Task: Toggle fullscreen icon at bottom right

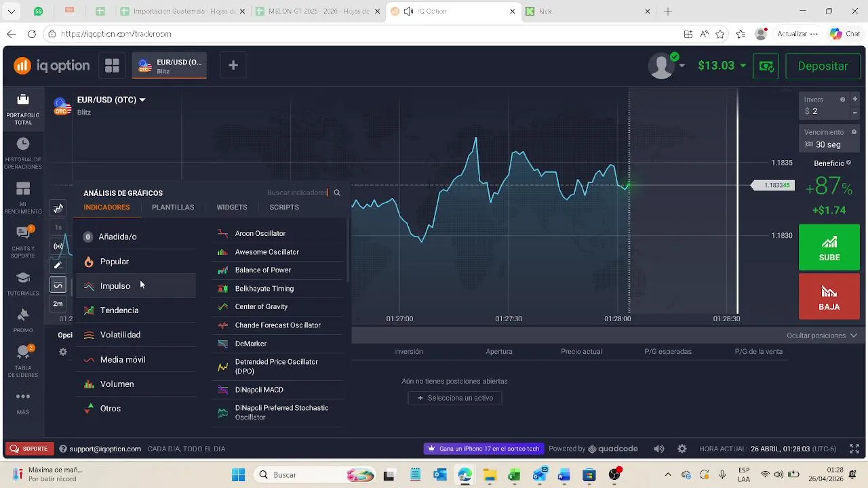Action: click(854, 449)
